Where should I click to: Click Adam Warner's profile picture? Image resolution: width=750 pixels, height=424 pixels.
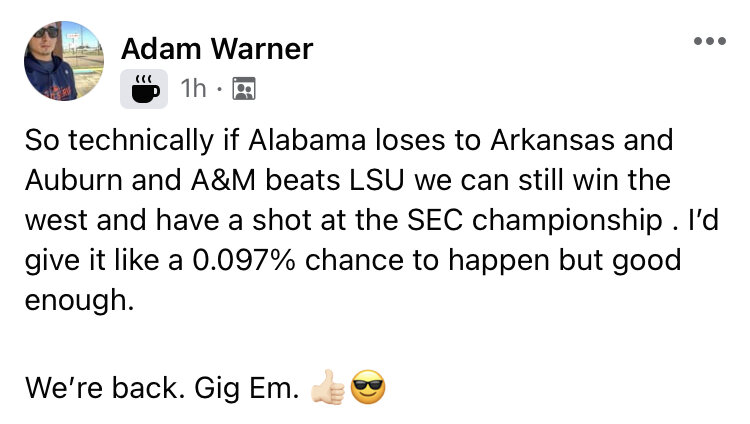pyautogui.click(x=64, y=61)
